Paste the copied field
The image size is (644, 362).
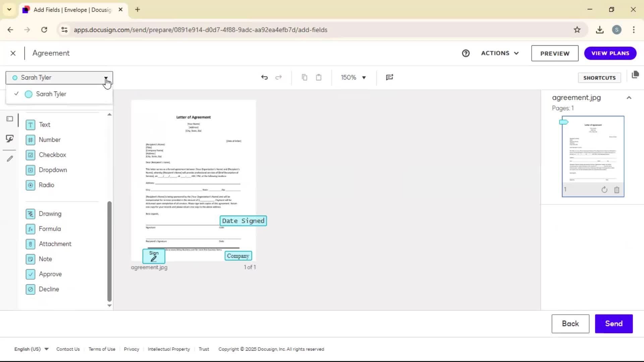pyautogui.click(x=319, y=77)
